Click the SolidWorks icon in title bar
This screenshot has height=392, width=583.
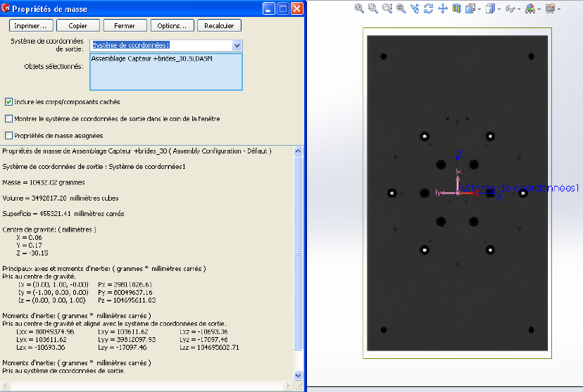(5, 8)
